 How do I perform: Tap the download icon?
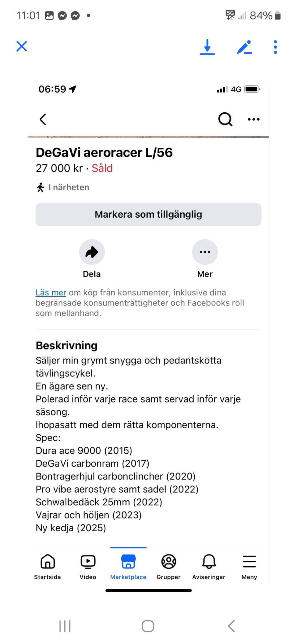click(x=207, y=47)
